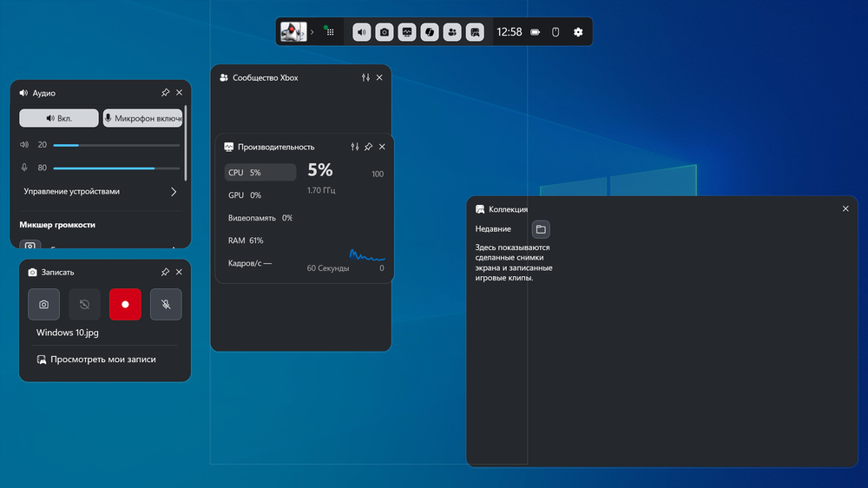Toggle the speaker 'Вкл.' button
Screen dimensions: 868x488
[59, 118]
